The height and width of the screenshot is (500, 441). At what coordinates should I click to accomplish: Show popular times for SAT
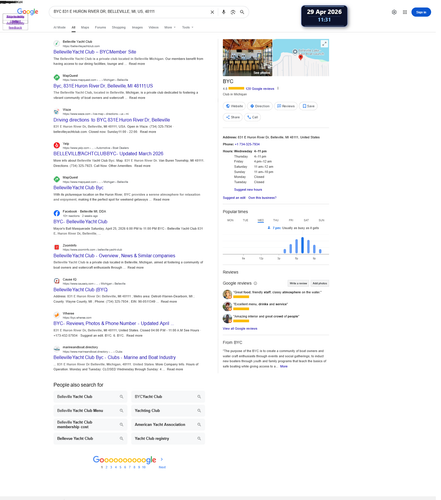306,220
